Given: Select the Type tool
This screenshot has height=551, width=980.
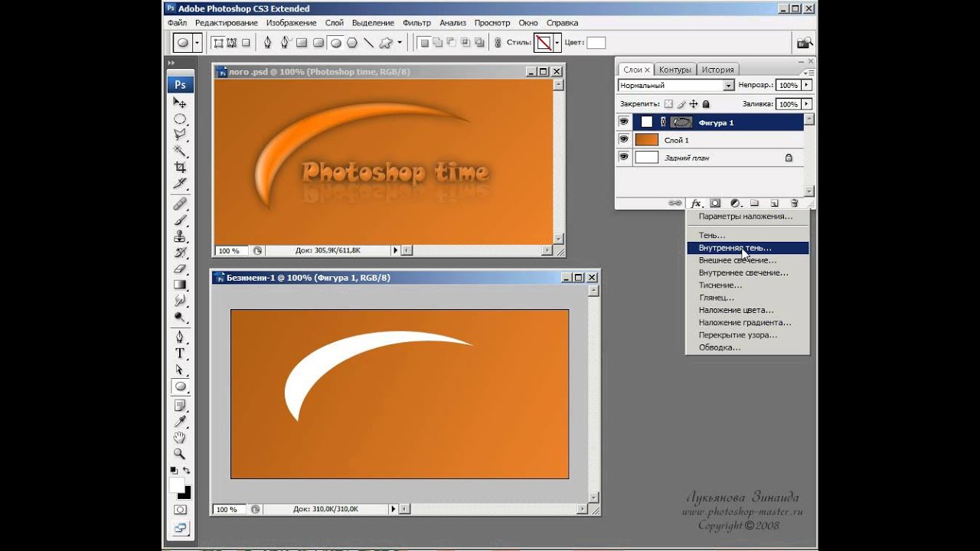Looking at the screenshot, I should 180,353.
